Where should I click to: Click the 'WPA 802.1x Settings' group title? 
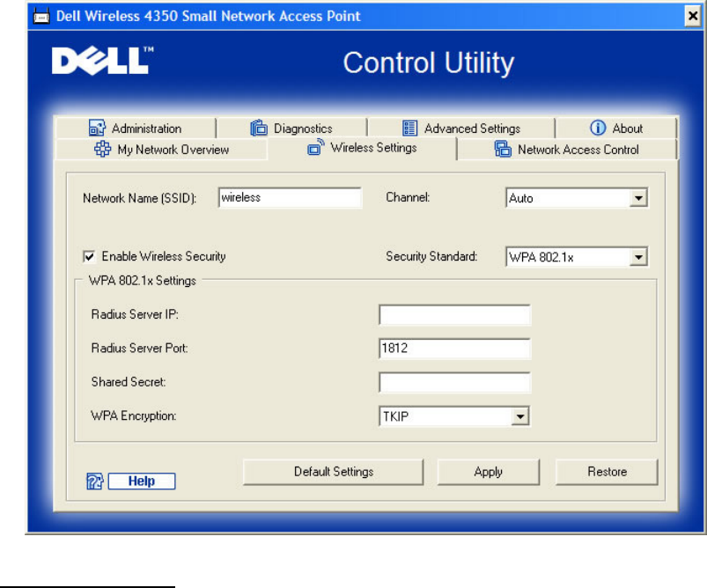click(143, 281)
